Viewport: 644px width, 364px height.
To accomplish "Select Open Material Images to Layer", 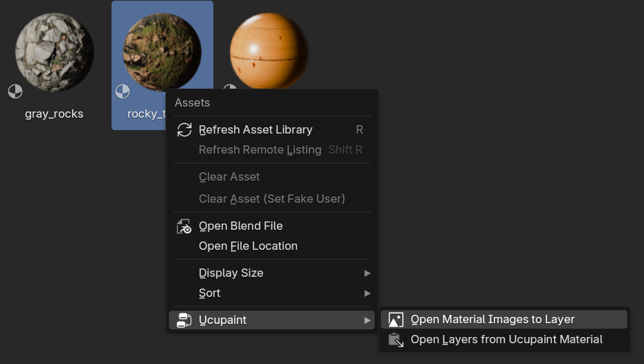I will coord(504,320).
